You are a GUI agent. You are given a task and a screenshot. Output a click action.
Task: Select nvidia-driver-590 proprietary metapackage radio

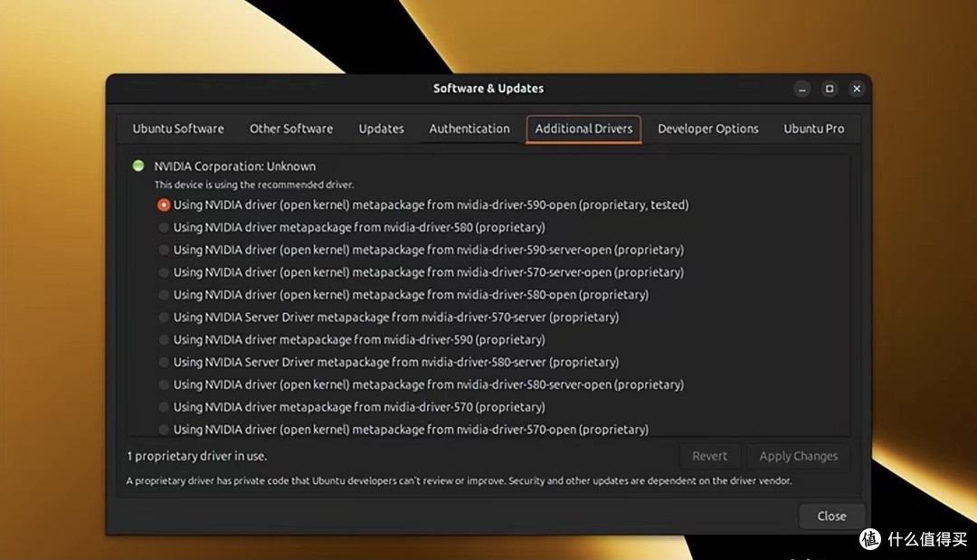pyautogui.click(x=163, y=339)
